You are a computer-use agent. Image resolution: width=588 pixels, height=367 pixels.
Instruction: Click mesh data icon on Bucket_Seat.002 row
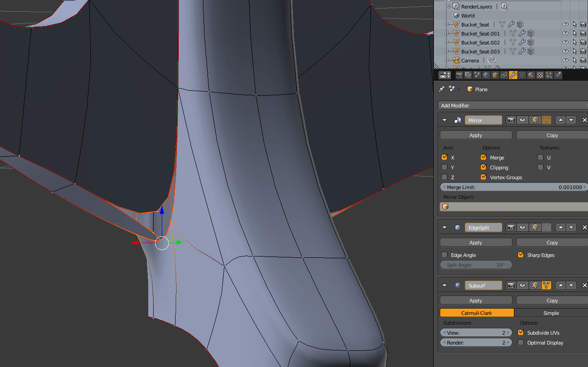(x=513, y=42)
